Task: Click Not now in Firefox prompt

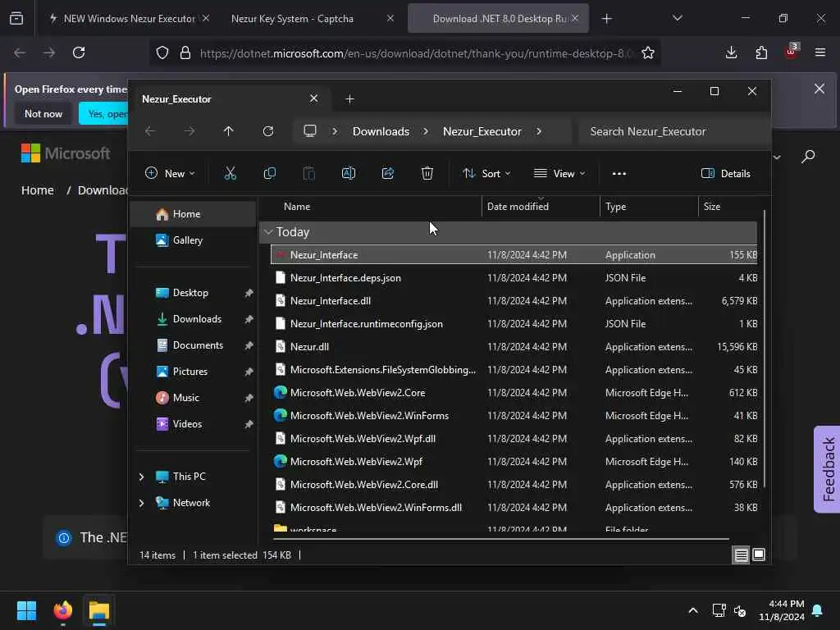Action: pos(43,113)
